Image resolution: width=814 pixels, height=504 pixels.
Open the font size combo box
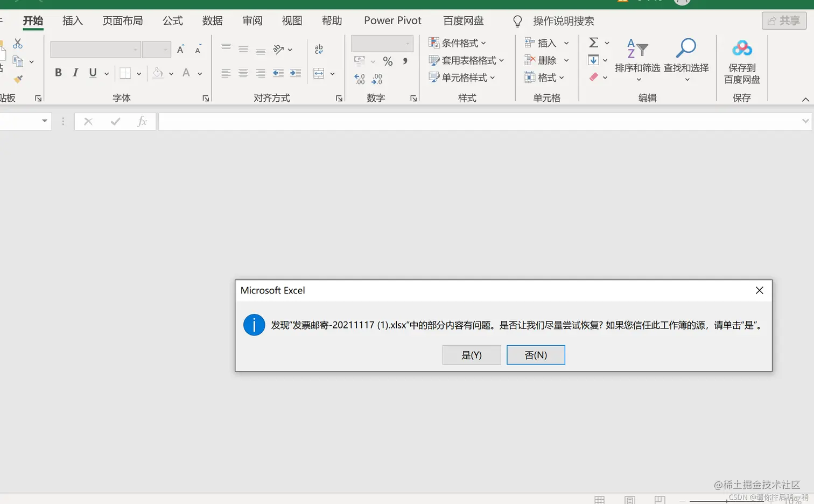click(x=157, y=50)
